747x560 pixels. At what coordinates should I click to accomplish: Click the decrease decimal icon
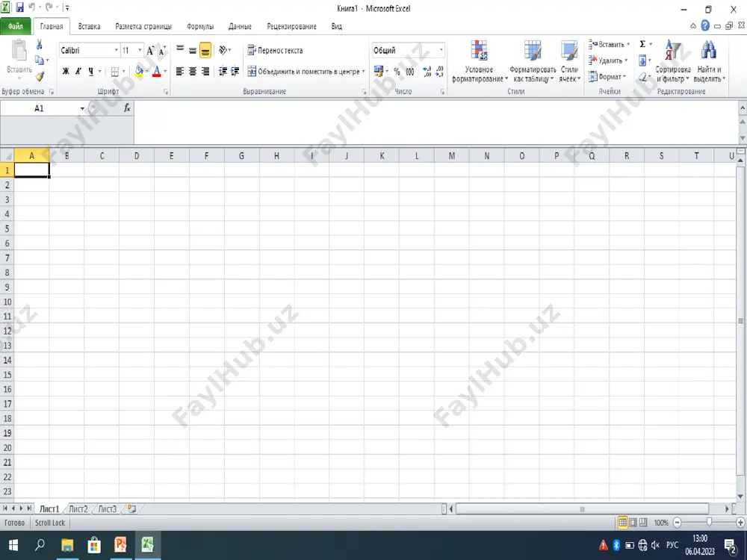440,72
